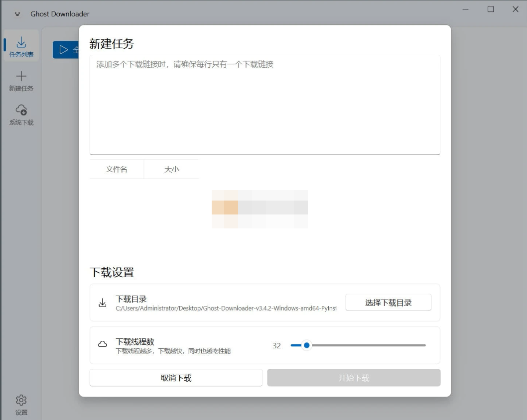Open 选择下载目录 to pick a folder
Viewport: 527px width, 420px height.
click(389, 302)
